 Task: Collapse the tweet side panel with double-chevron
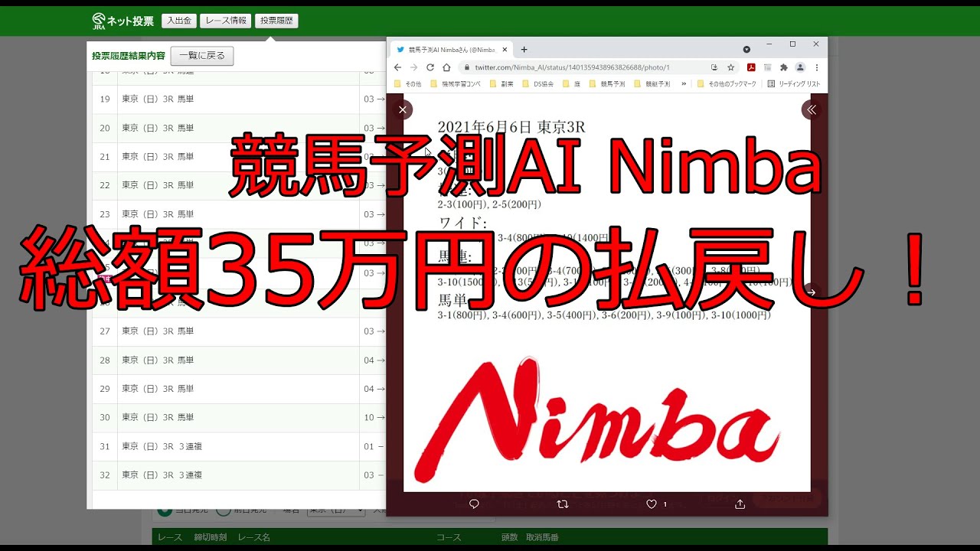point(811,109)
